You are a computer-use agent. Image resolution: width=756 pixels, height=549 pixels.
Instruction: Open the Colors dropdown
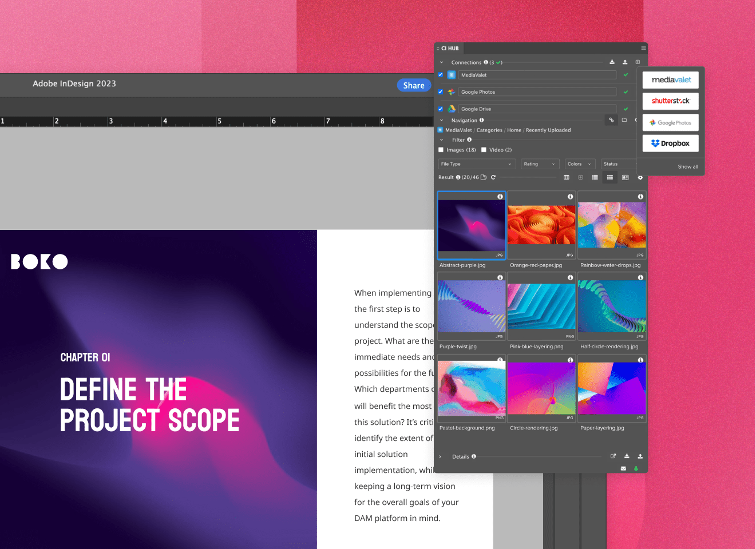click(580, 164)
